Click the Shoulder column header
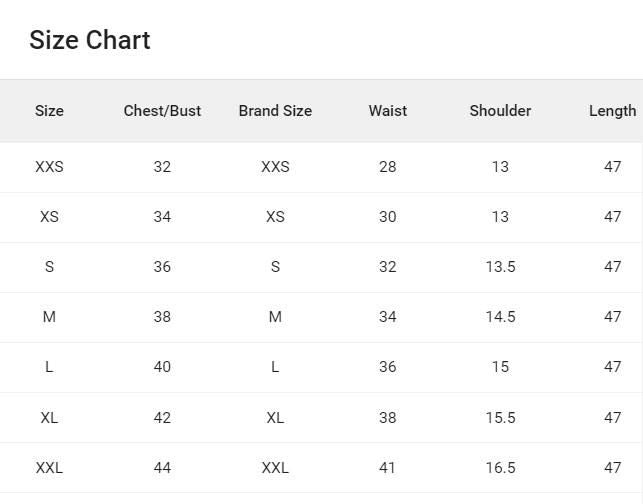Viewport: 643px width, 504px height. (500, 111)
